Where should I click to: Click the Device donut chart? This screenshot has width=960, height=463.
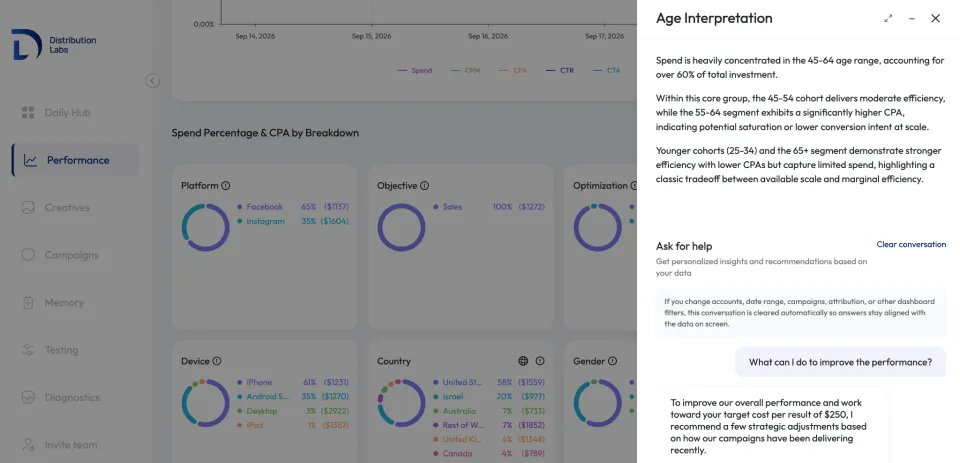tap(205, 403)
